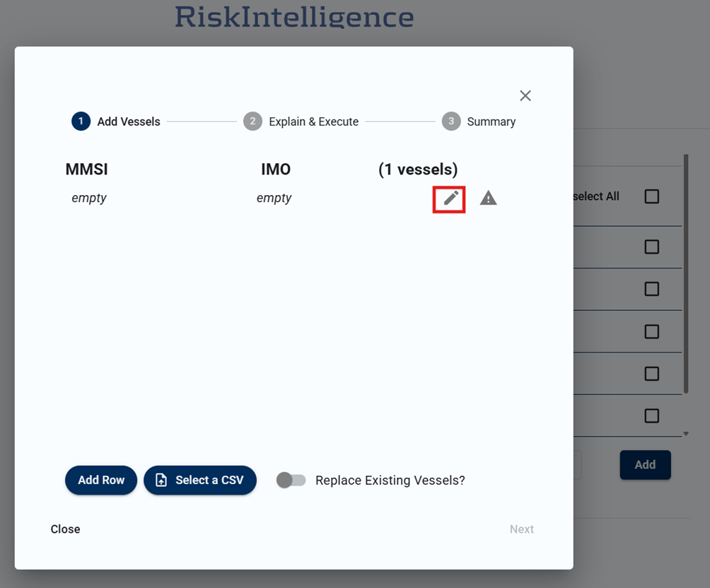The width and height of the screenshot is (710, 588).
Task: Click the empty IMO cell
Action: 274,199
